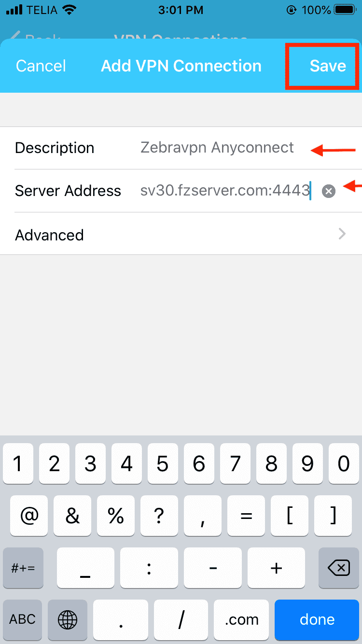Screen dimensions: 362x644
Task: Insert .com using the shortcut key
Action: (241, 619)
